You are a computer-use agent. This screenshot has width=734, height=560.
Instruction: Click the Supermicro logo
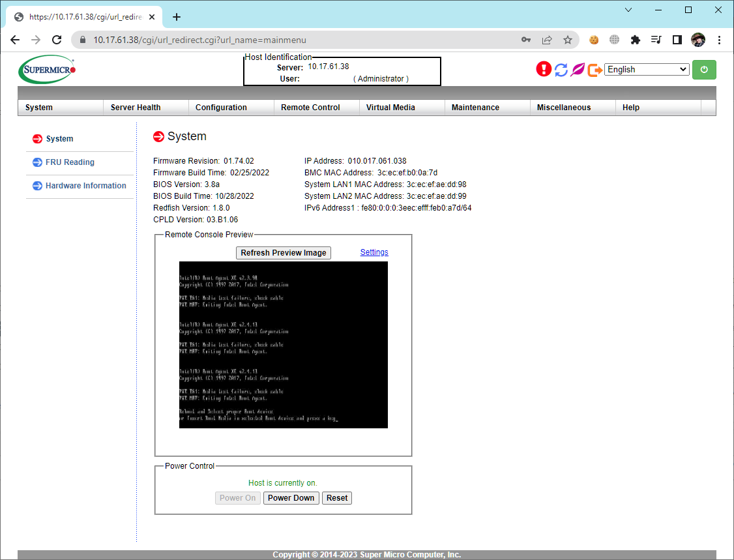[47, 70]
